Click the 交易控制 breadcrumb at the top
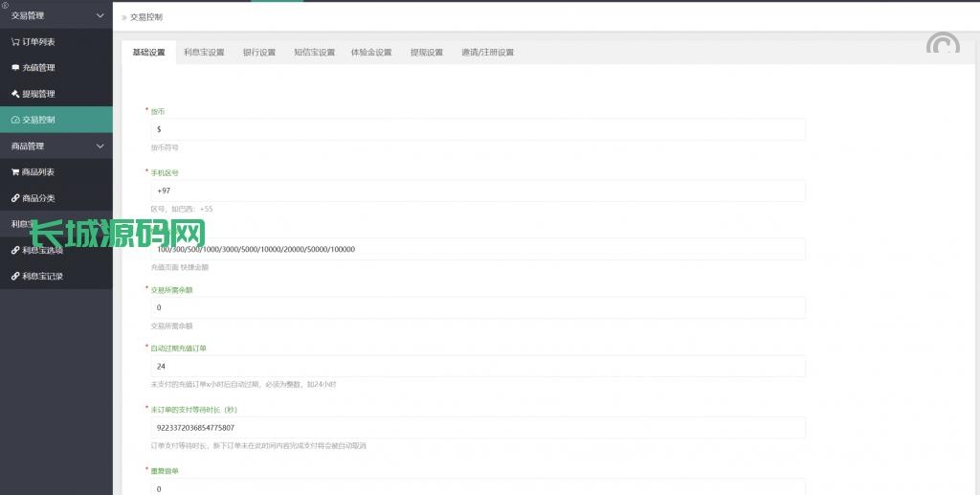 (x=145, y=17)
